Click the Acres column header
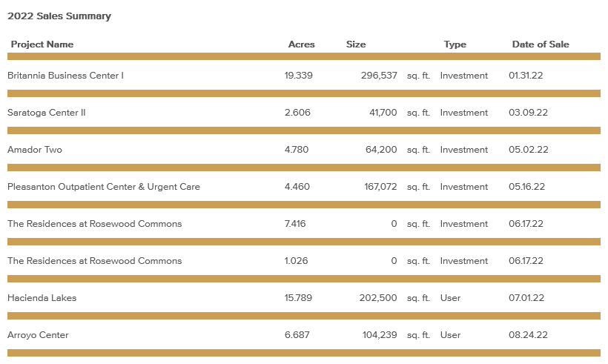The height and width of the screenshot is (364, 608). 301,44
